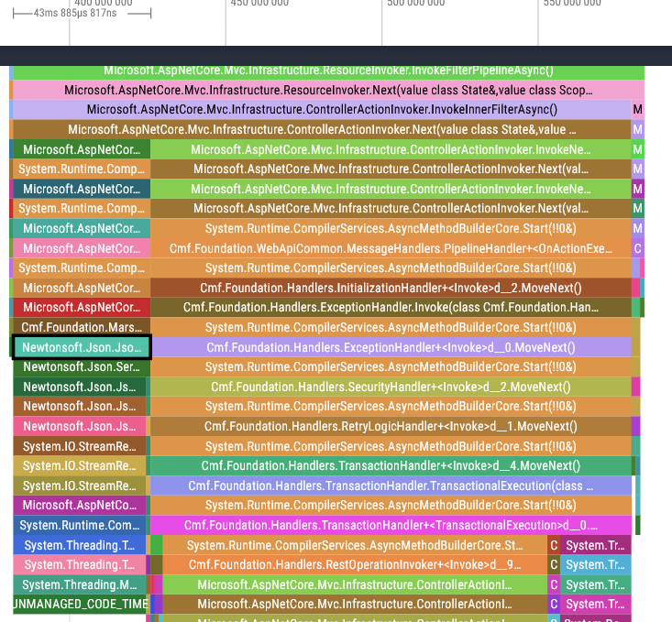
Task: Click the yellow System.IO.StreamRe… frame
Action: click(x=79, y=466)
